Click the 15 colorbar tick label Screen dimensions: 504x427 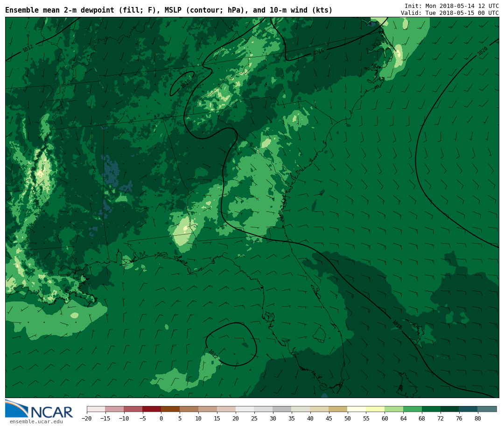(x=217, y=418)
